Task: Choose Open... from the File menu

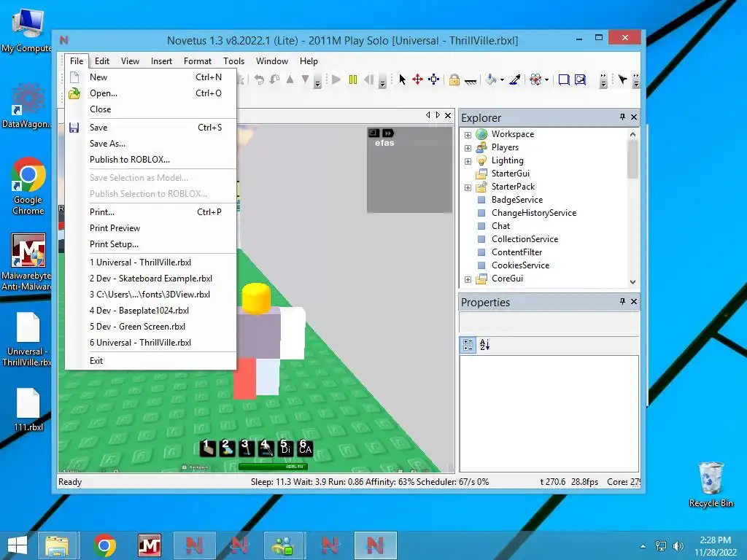Action: (x=151, y=93)
